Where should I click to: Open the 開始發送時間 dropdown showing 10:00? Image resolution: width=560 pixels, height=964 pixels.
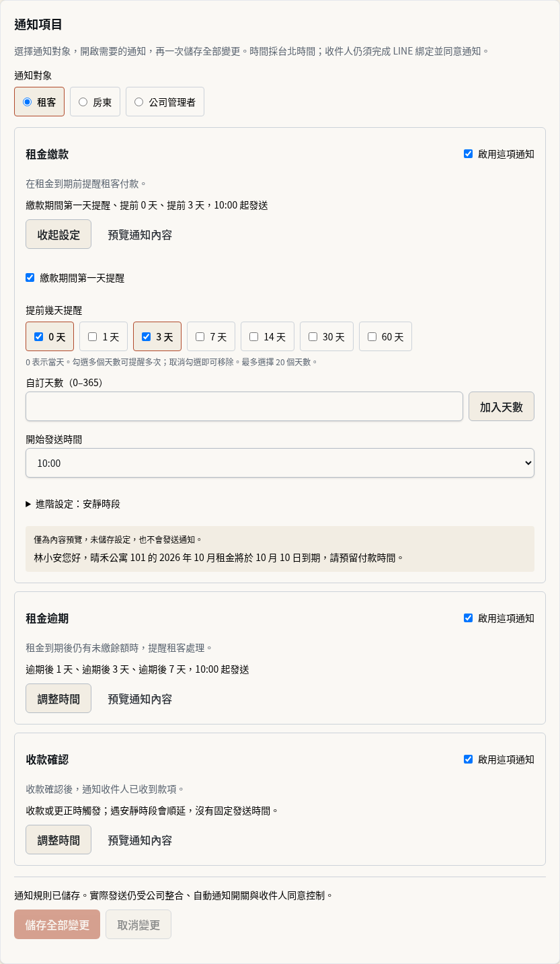coord(280,463)
